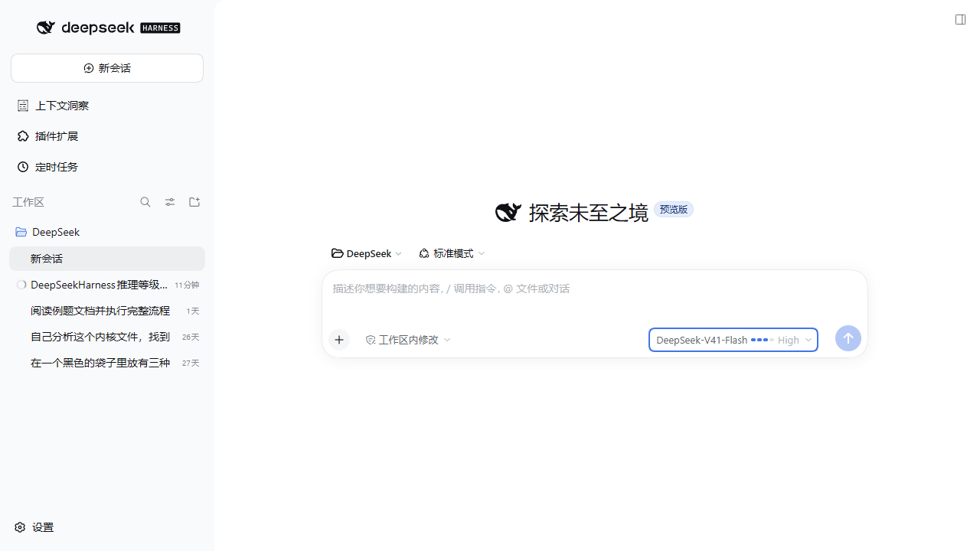Click the list icon beside 上下文洞察

23,106
